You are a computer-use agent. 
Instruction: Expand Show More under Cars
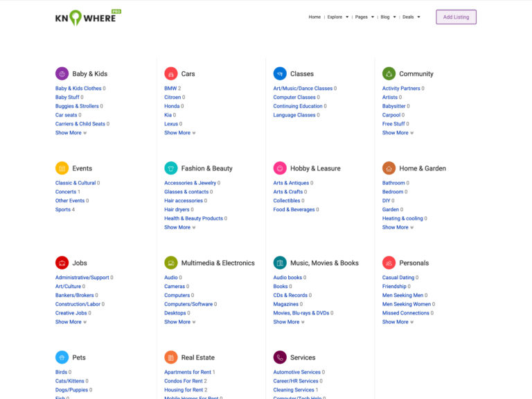pyautogui.click(x=179, y=133)
